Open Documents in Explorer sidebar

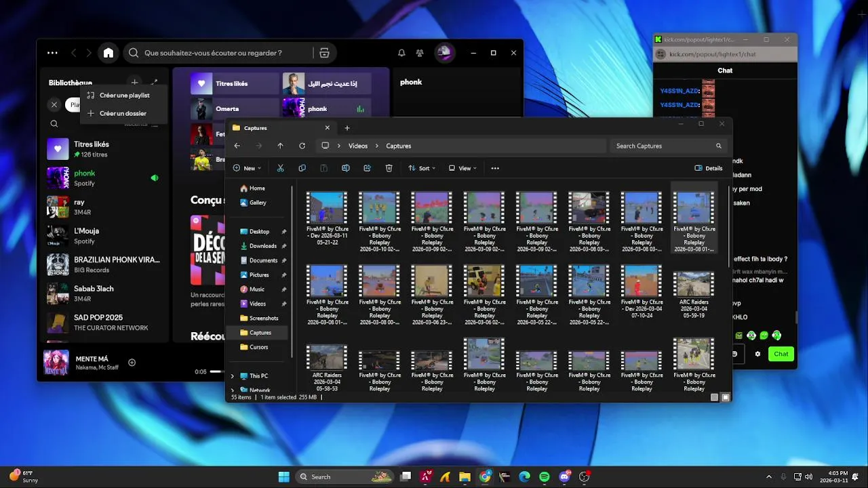click(263, 260)
